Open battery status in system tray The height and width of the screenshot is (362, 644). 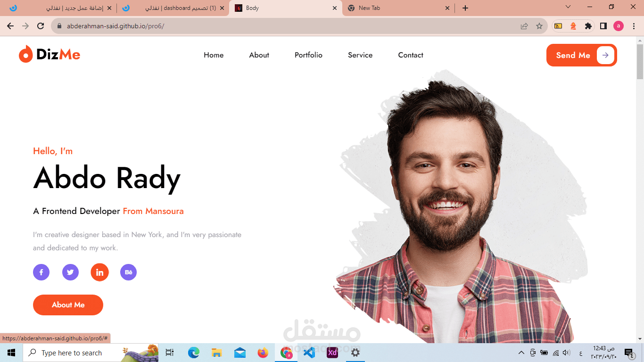click(544, 353)
